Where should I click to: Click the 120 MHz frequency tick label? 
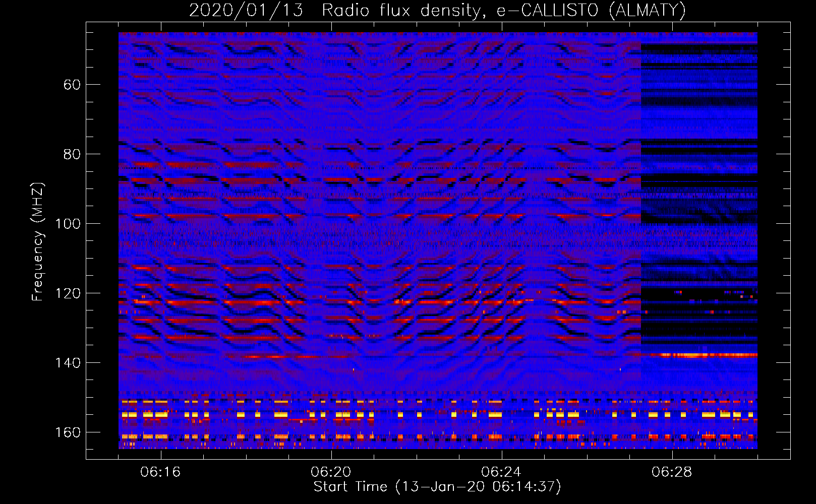pyautogui.click(x=68, y=293)
